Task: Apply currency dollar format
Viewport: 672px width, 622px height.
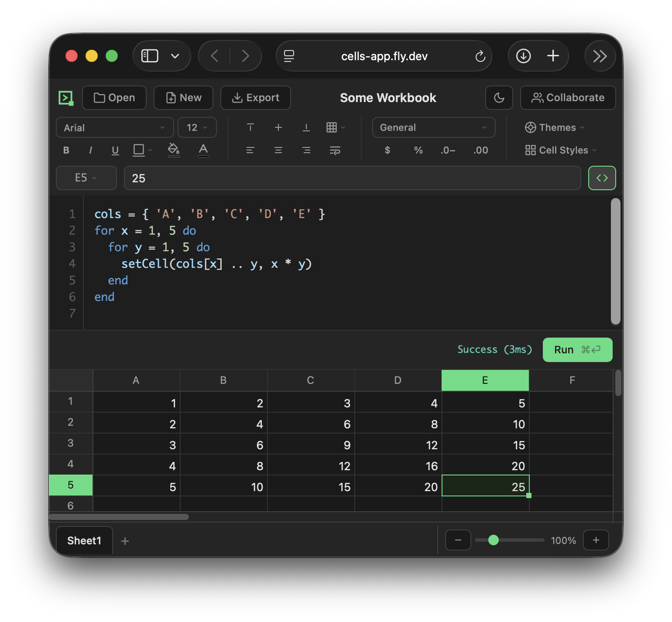Action: tap(387, 150)
